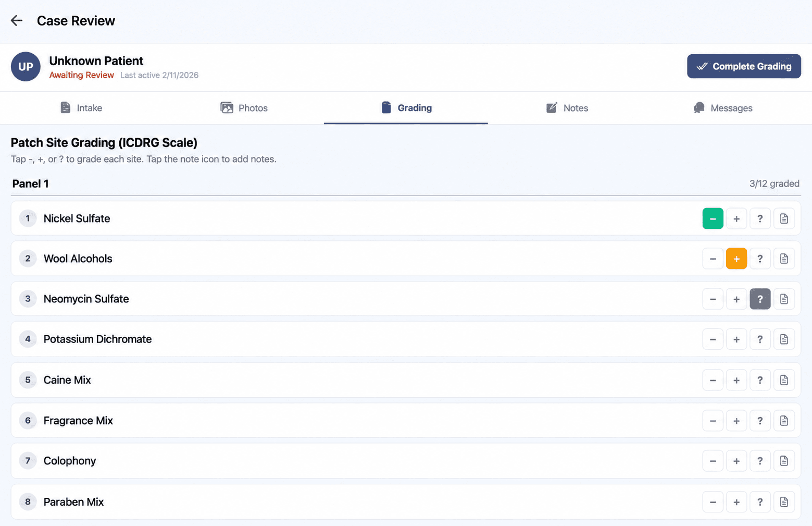Image resolution: width=812 pixels, height=526 pixels.
Task: Add note to Neomycin Sulfate row
Action: click(x=784, y=299)
